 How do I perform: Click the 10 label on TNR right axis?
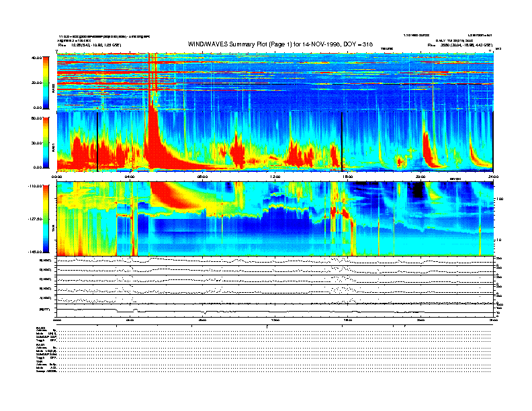[x=498, y=240]
